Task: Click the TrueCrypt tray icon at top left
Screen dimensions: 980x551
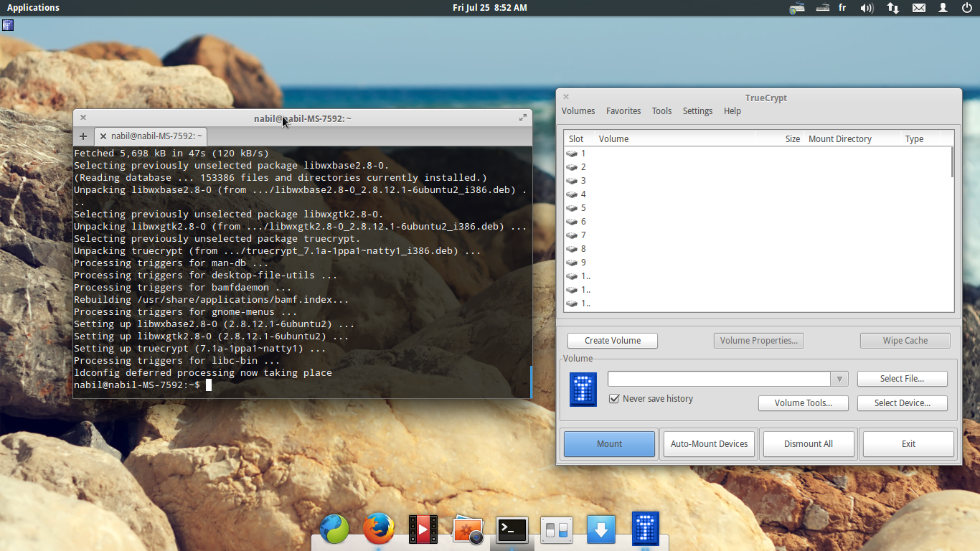Action: [8, 24]
